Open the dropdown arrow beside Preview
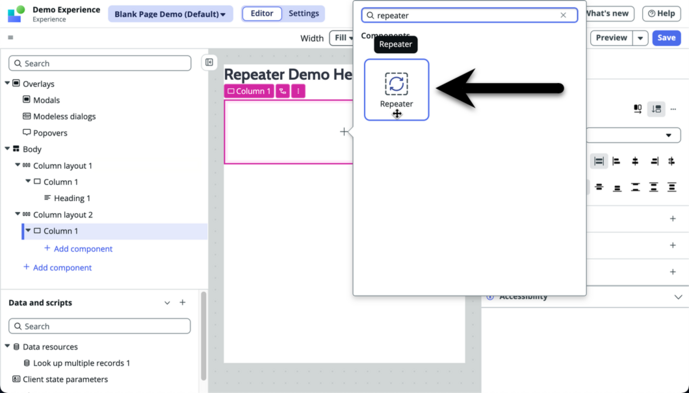This screenshot has height=393, width=689. [x=640, y=38]
